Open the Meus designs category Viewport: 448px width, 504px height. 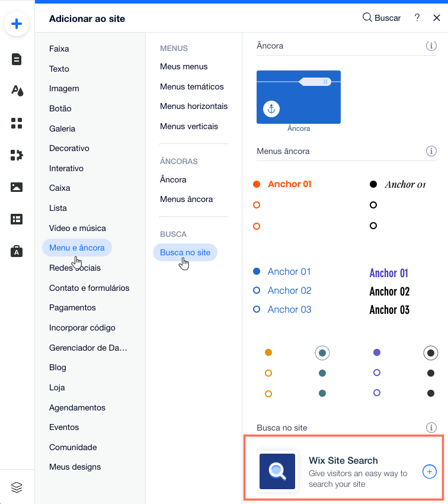(x=75, y=467)
